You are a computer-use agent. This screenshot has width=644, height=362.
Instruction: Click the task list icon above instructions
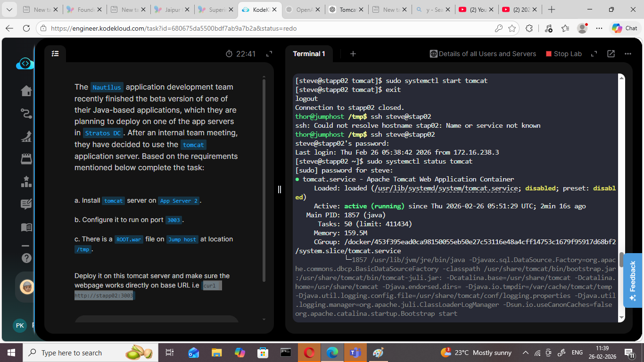pyautogui.click(x=55, y=54)
